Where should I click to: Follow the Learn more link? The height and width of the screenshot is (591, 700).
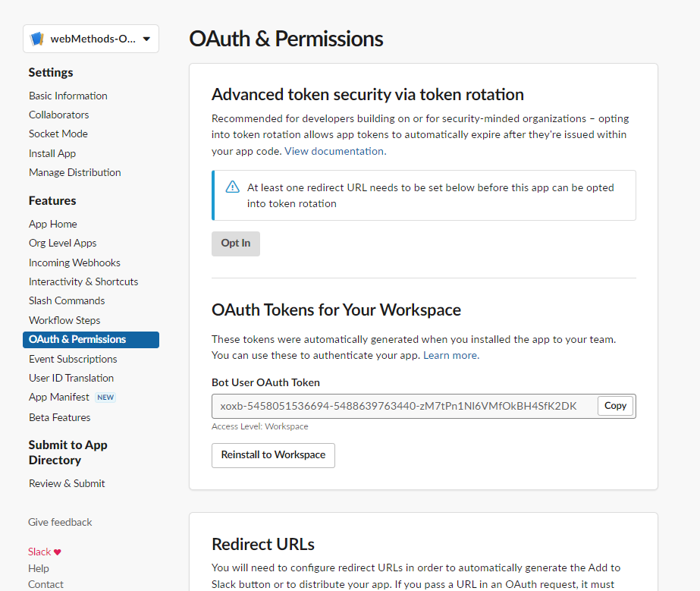click(450, 355)
